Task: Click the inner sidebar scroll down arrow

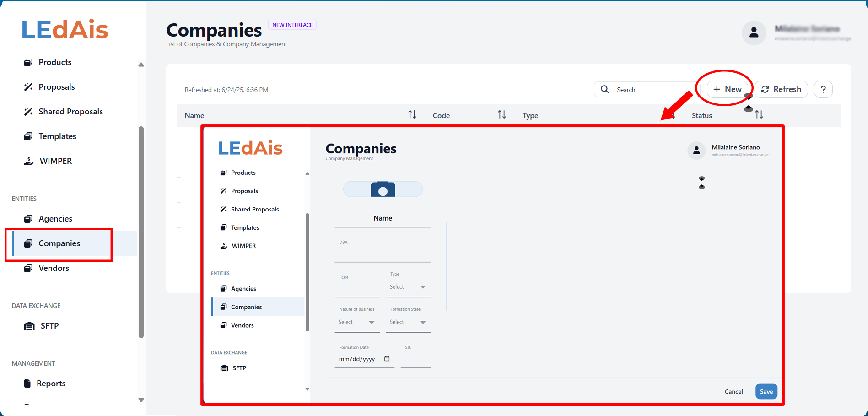Action: (x=307, y=389)
